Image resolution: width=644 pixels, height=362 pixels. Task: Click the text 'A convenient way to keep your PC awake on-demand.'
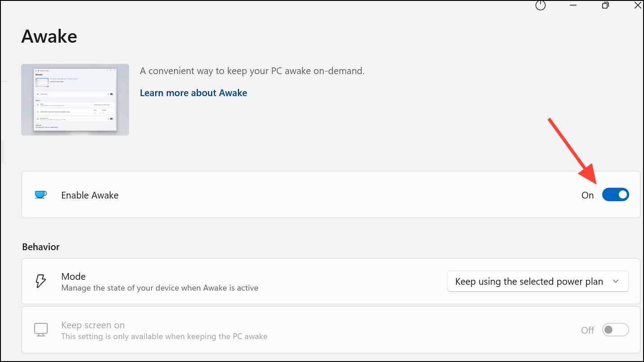point(252,71)
